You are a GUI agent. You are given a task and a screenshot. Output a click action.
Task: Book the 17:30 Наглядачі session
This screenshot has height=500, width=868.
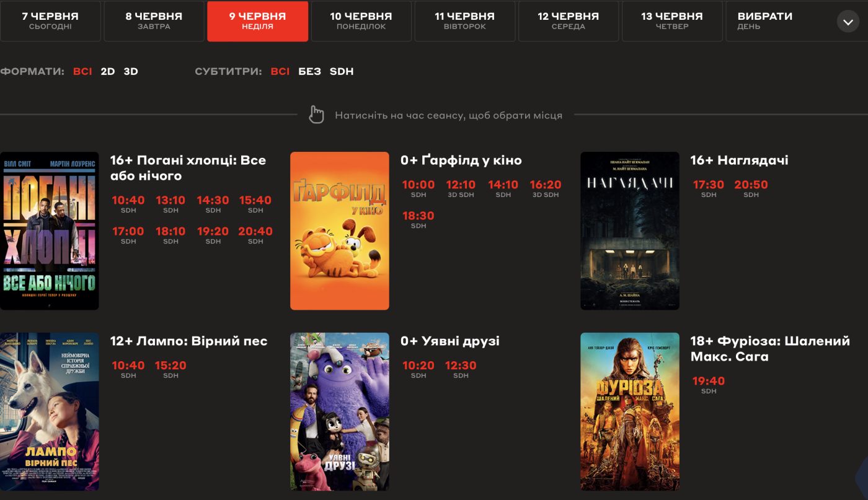tap(709, 188)
